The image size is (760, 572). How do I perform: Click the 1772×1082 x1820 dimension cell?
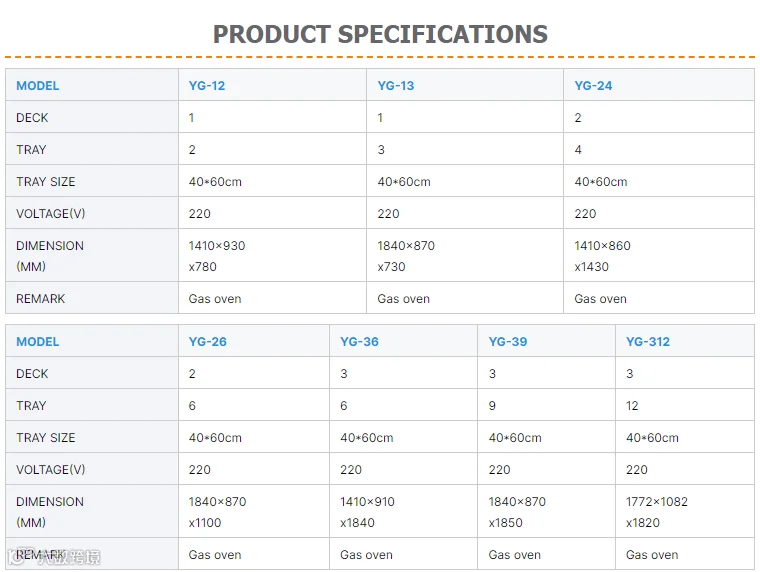pos(684,511)
